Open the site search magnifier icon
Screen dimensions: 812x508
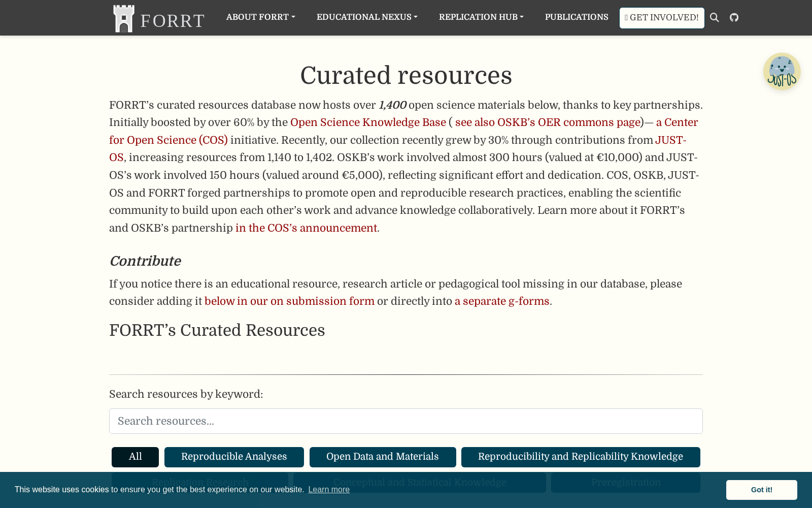pos(714,18)
